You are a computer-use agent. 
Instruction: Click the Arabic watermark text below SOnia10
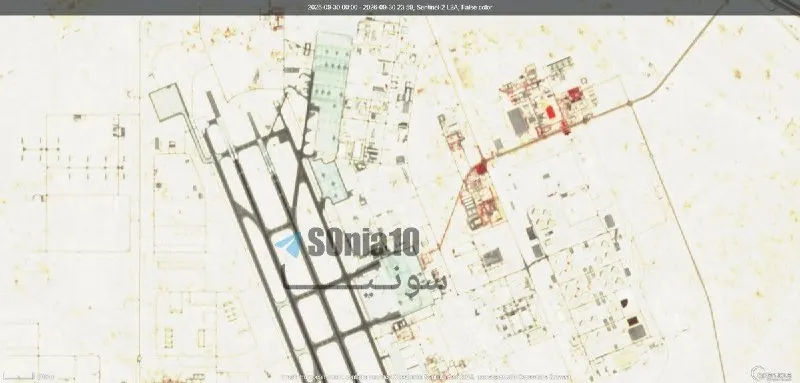pos(365,277)
